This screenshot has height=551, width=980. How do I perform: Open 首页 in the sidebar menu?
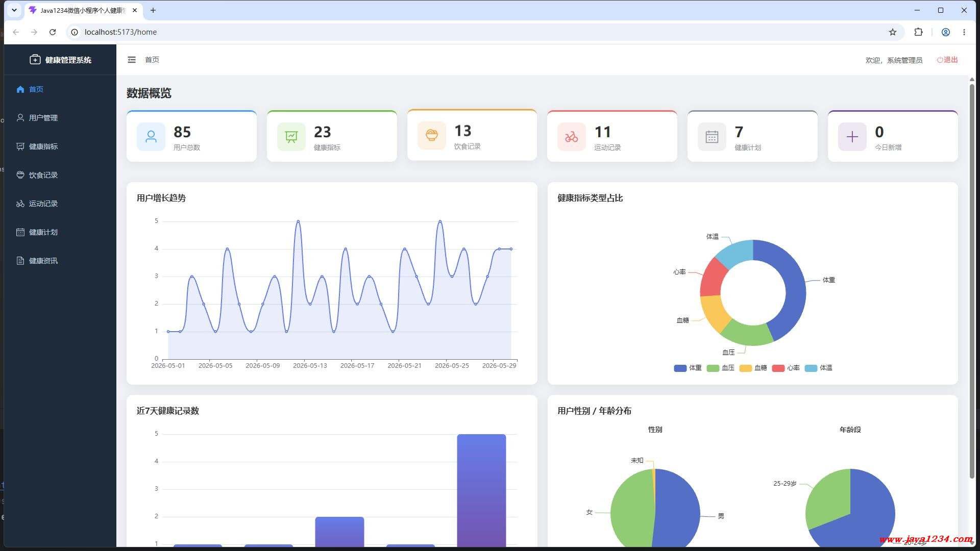point(60,89)
